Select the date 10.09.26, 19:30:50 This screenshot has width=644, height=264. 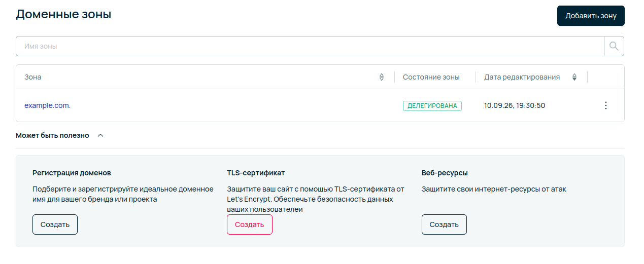coord(515,105)
